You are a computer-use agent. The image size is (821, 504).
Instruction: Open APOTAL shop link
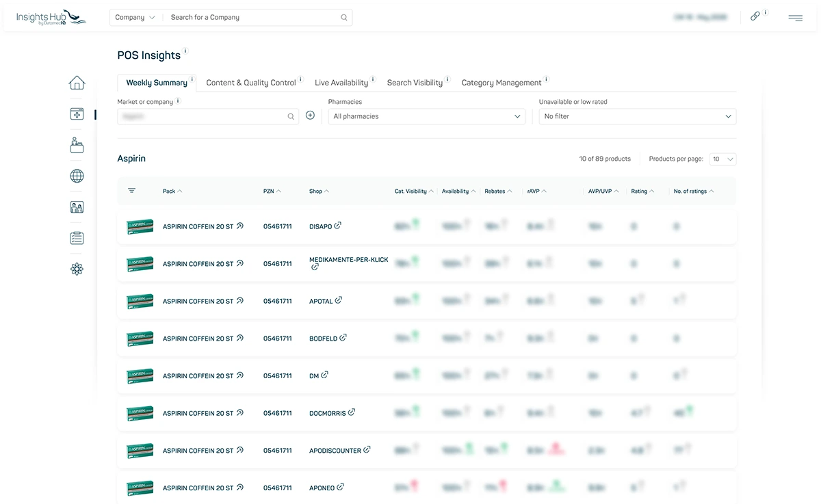click(321, 301)
